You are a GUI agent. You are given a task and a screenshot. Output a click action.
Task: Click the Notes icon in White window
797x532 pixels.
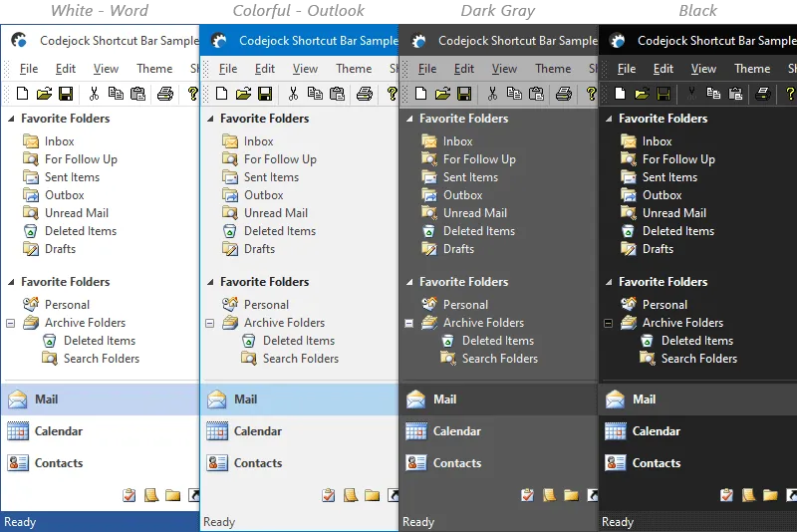(151, 494)
